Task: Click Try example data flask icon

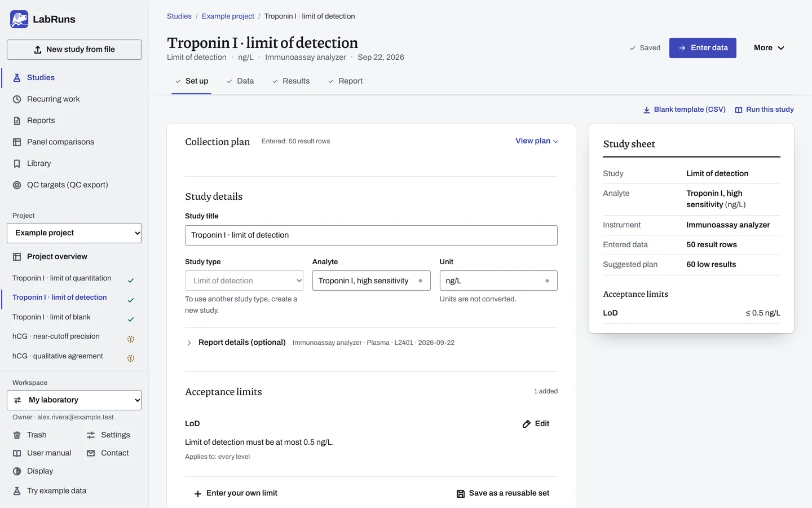Action: 17,491
